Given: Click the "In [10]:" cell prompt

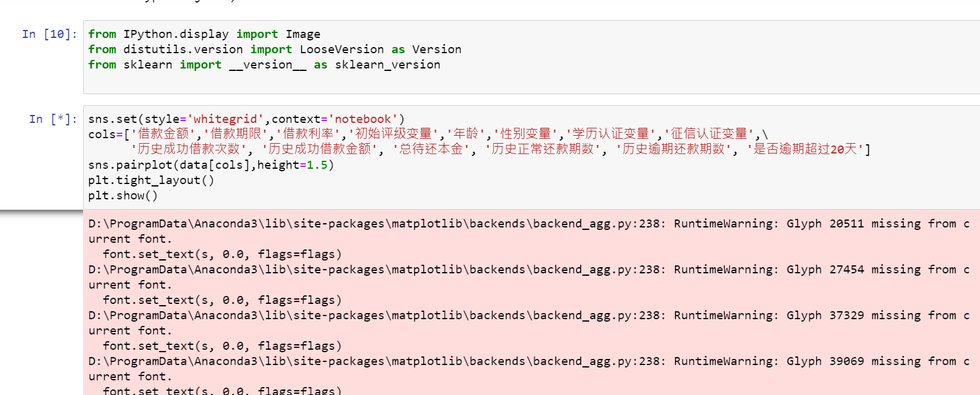Looking at the screenshot, I should 49,34.
